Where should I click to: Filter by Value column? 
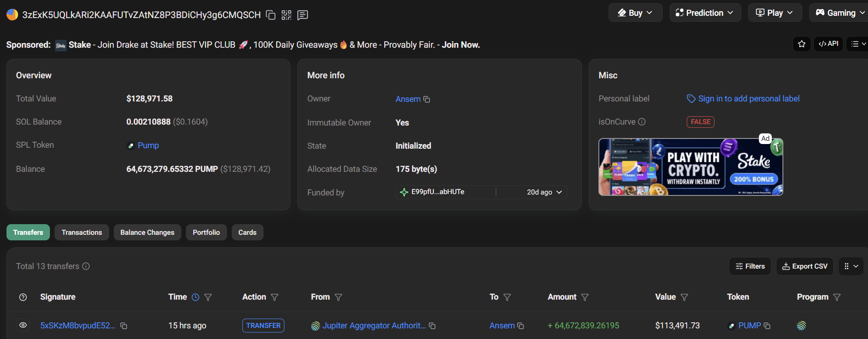684,297
